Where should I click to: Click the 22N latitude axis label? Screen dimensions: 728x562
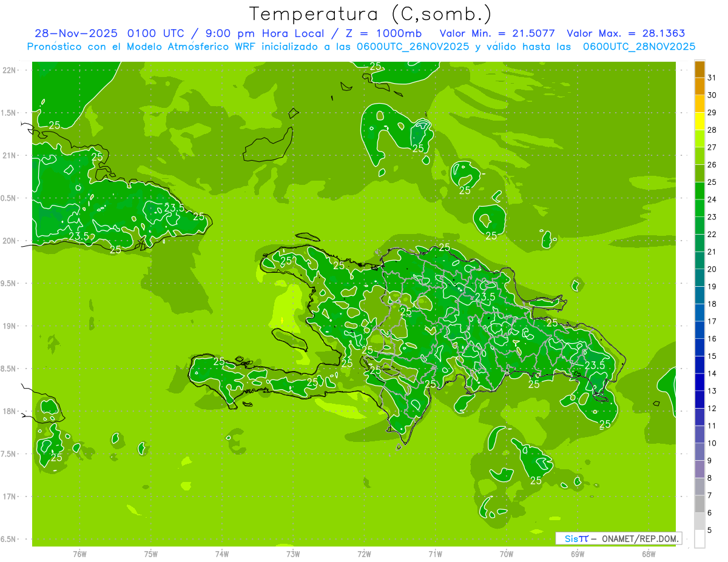(x=10, y=70)
